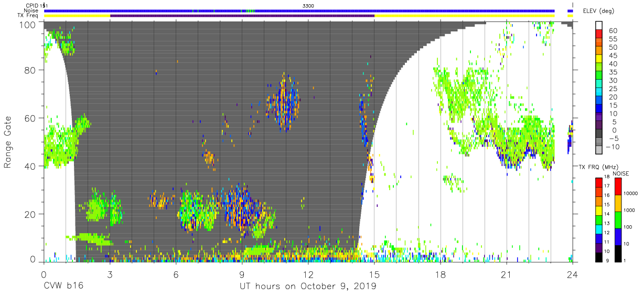Select the "Range Gate" y-axis label
The width and height of the screenshot is (644, 297).
[x=8, y=142]
